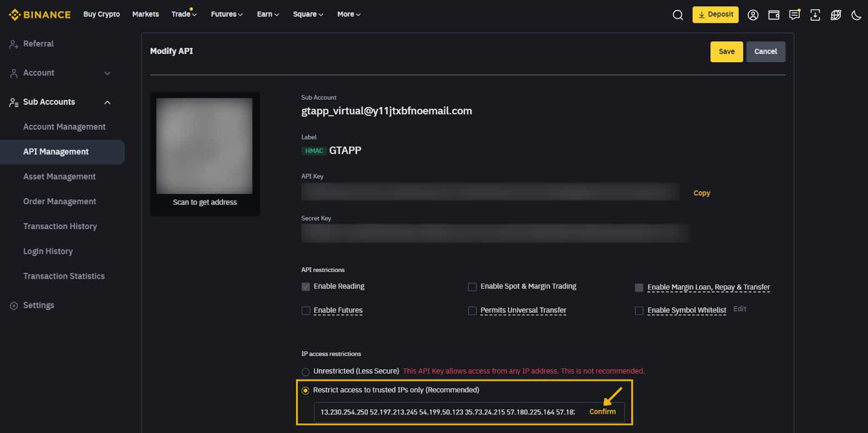
Task: Click the Binance logo
Action: [40, 15]
